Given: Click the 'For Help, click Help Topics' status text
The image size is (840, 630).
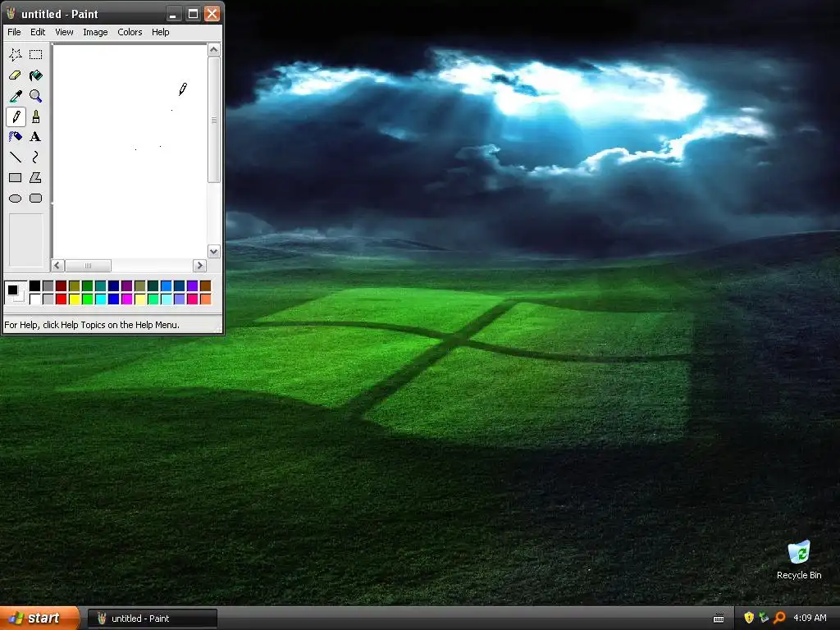Looking at the screenshot, I should (x=92, y=325).
